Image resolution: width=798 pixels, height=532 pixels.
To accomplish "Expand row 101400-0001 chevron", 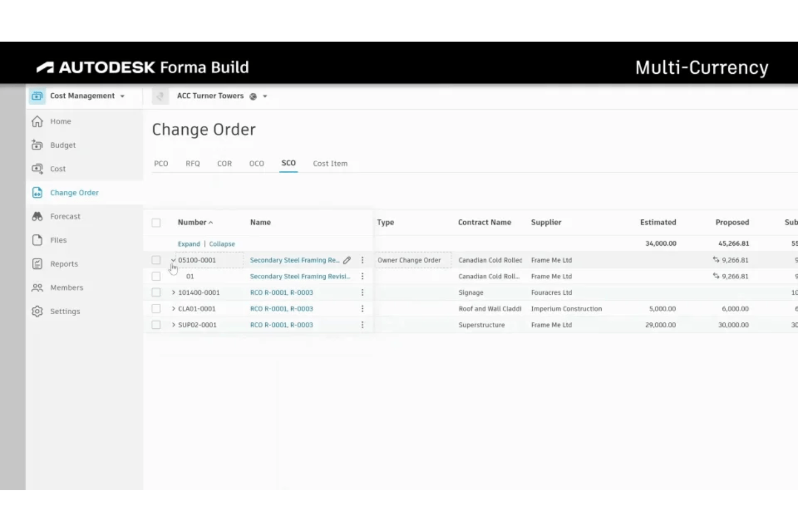I will pos(173,292).
